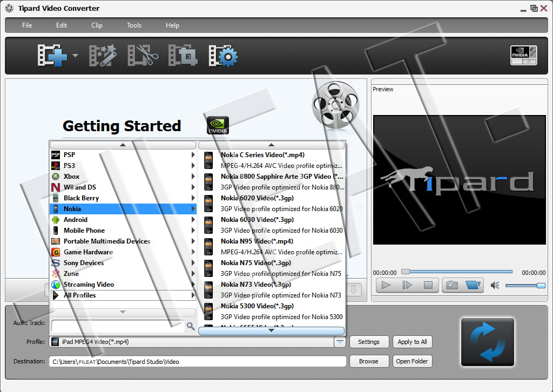Image resolution: width=553 pixels, height=392 pixels.
Task: Select the Wii and DS category icon
Action: (x=56, y=187)
